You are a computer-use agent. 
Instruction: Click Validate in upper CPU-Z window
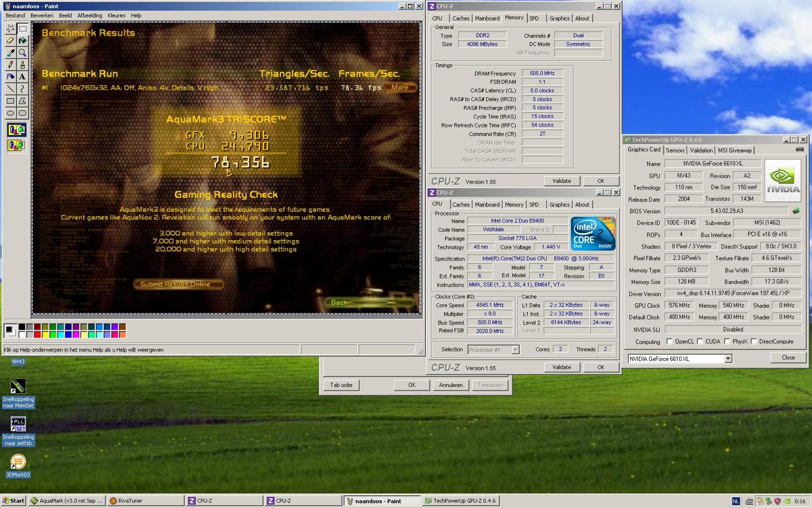(562, 181)
